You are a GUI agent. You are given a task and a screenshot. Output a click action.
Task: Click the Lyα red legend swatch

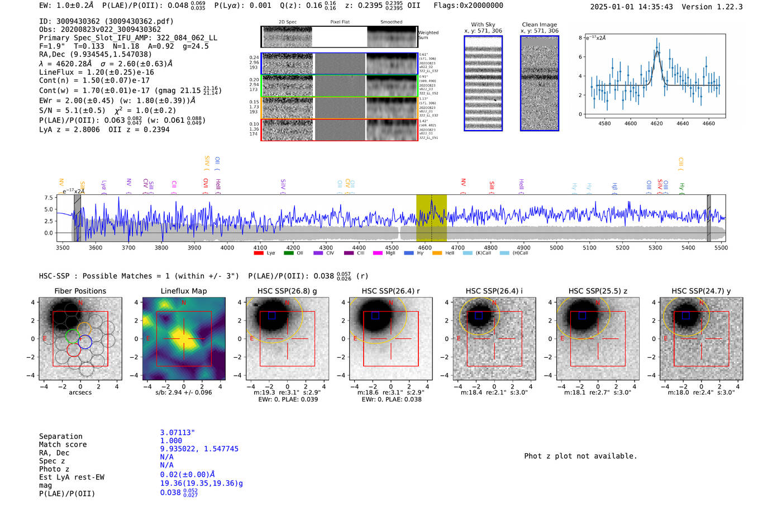tap(259, 253)
